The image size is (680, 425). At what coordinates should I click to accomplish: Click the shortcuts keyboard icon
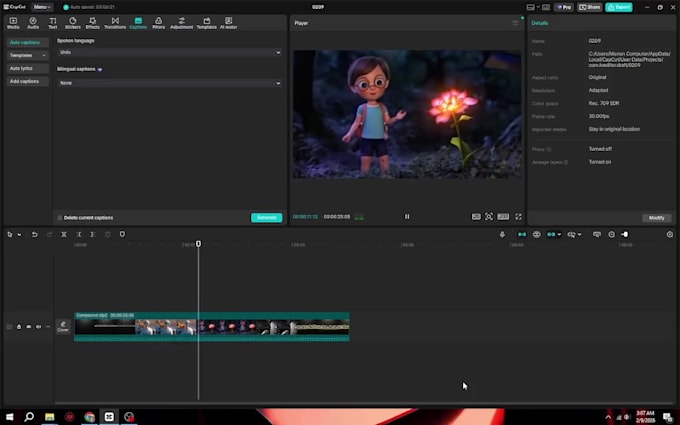[x=546, y=7]
